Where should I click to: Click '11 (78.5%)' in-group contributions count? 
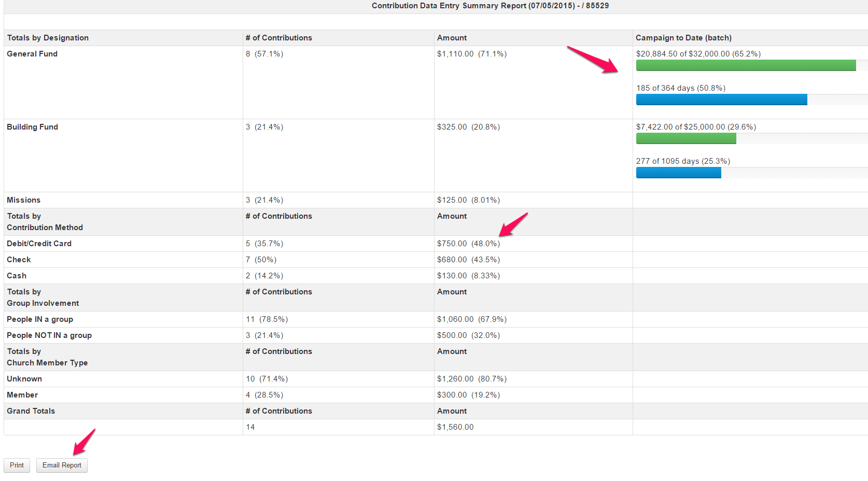(x=267, y=319)
